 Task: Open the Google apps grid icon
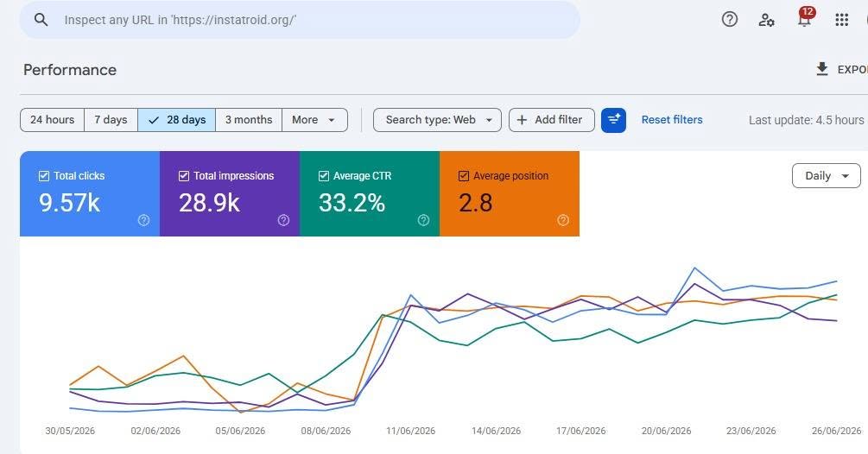[x=841, y=20]
